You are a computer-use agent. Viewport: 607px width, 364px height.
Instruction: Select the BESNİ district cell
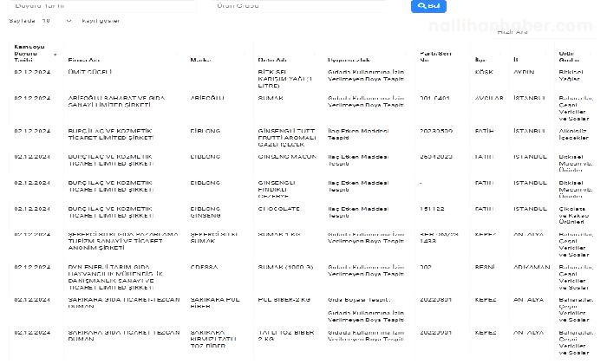pyautogui.click(x=485, y=267)
